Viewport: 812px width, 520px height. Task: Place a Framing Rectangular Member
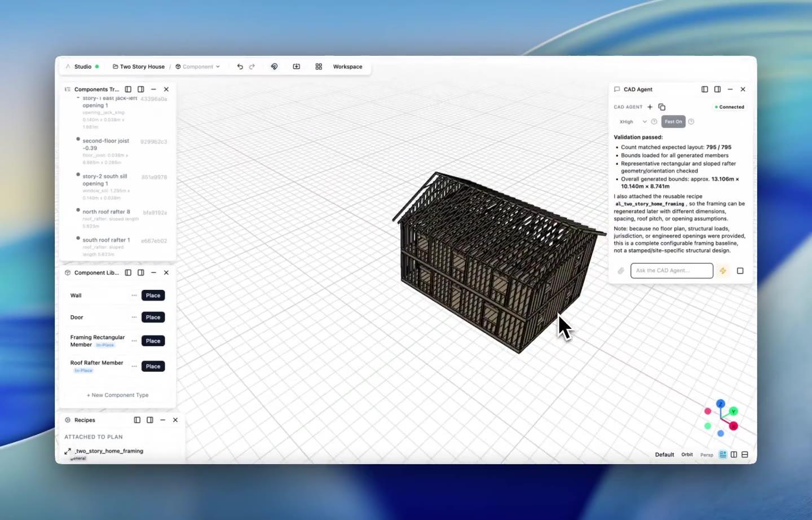tap(153, 341)
